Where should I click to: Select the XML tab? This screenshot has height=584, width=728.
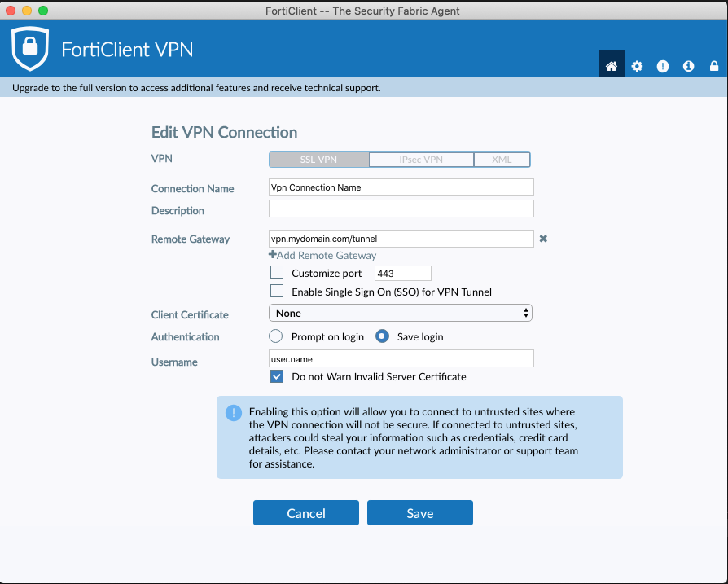pyautogui.click(x=502, y=160)
